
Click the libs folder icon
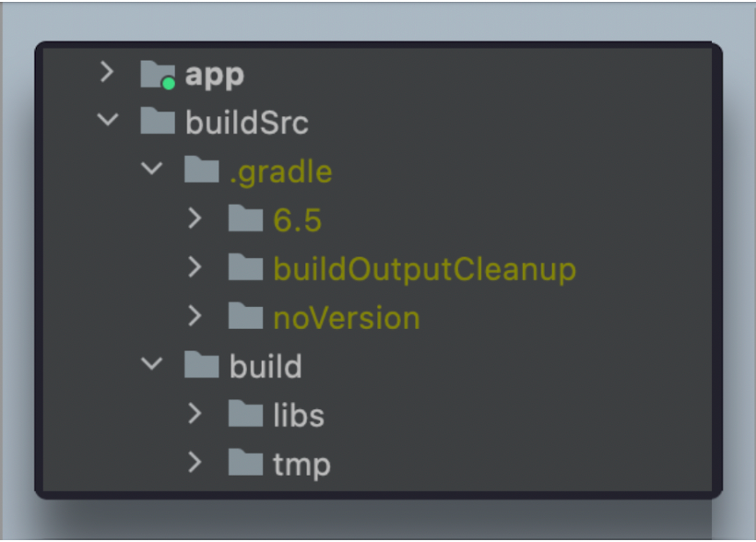tap(245, 414)
